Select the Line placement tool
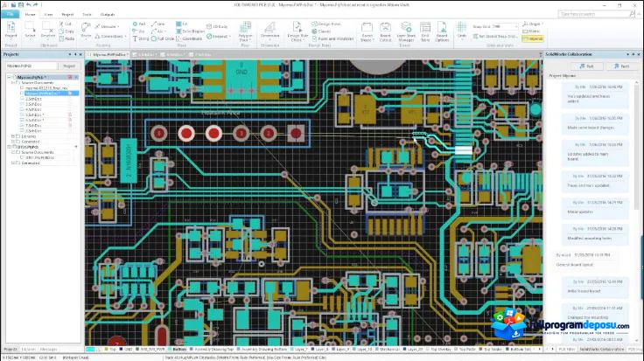644x361 pixels. coord(158,24)
